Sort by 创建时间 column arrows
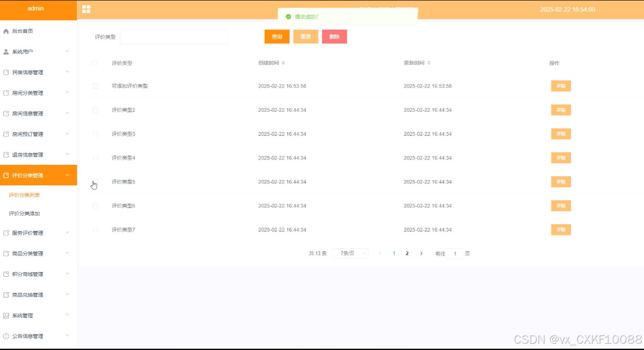 pyautogui.click(x=283, y=63)
